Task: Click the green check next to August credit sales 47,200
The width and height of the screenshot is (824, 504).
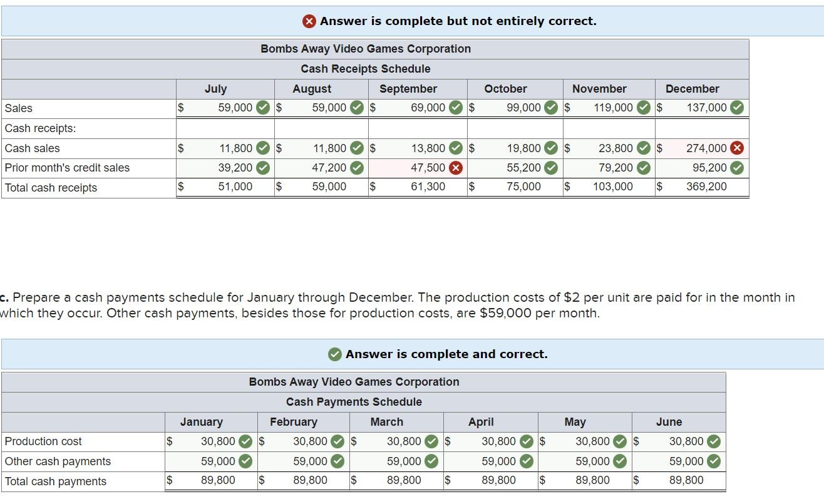Action: point(356,168)
